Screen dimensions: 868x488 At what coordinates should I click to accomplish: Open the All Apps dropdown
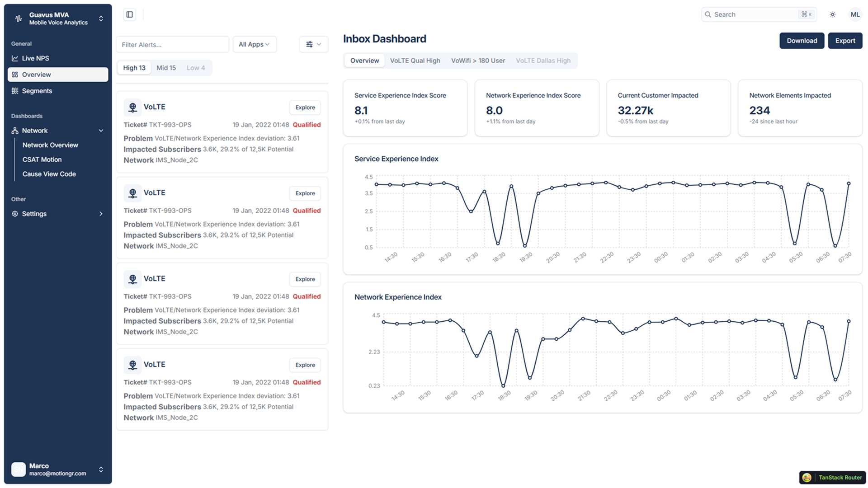click(x=254, y=44)
